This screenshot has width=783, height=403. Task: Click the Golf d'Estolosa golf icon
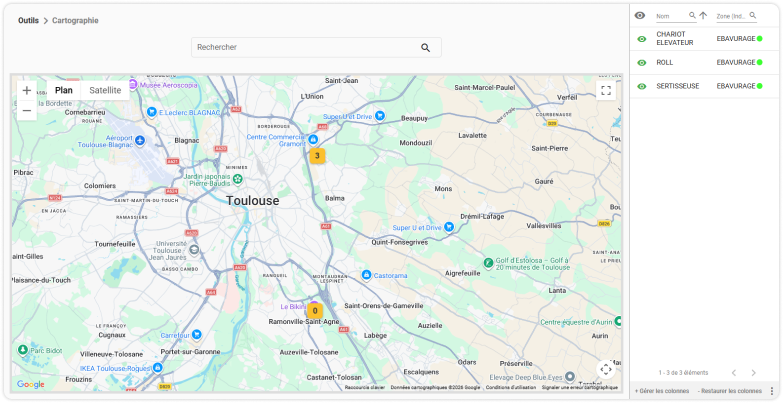(488, 263)
